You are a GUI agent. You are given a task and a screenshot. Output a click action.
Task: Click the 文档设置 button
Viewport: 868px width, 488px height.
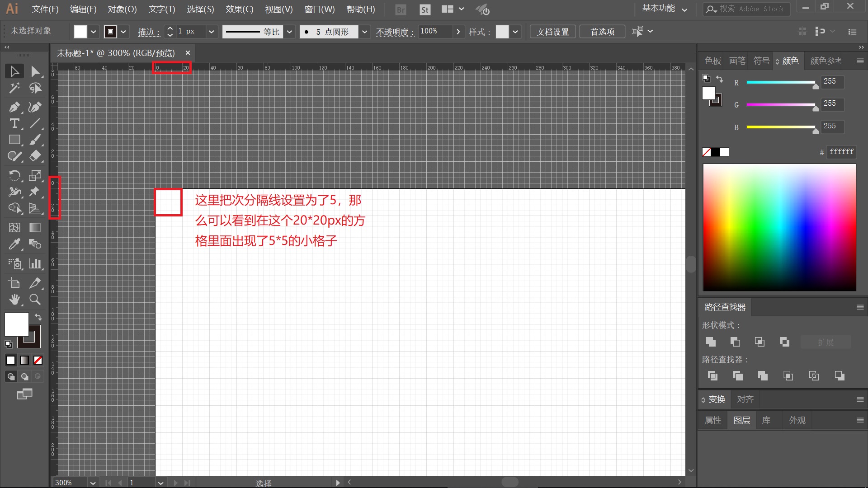click(x=552, y=32)
